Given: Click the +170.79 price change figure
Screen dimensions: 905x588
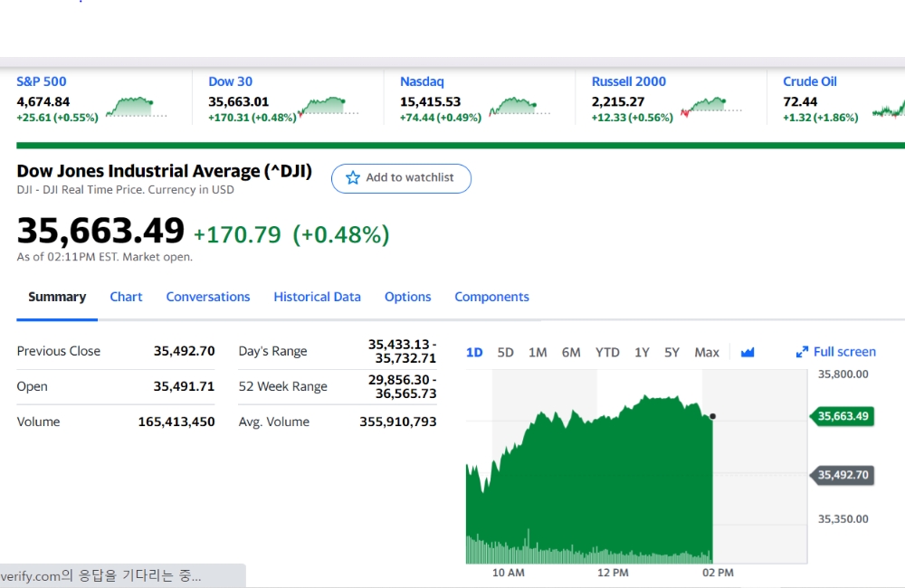Looking at the screenshot, I should click(237, 235).
